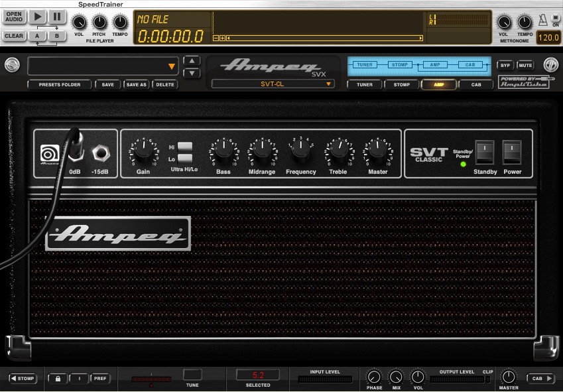Toggle the Ultra Hi switch

pos(185,147)
